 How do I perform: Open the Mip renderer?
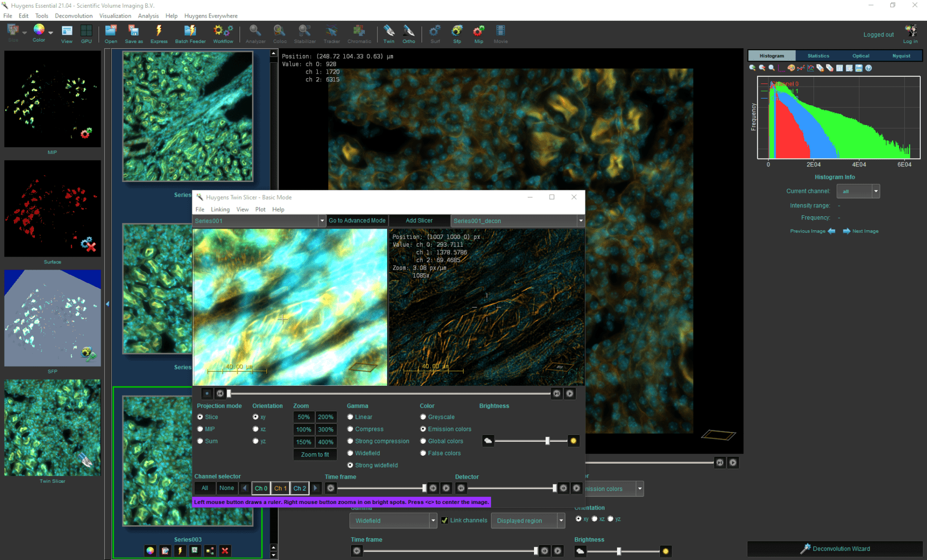[x=478, y=31]
